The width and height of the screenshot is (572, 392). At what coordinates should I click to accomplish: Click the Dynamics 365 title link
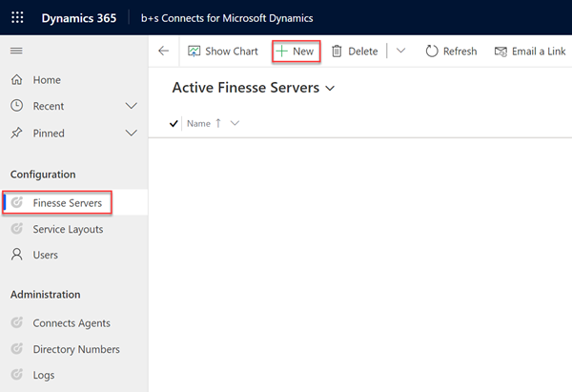[x=79, y=18]
